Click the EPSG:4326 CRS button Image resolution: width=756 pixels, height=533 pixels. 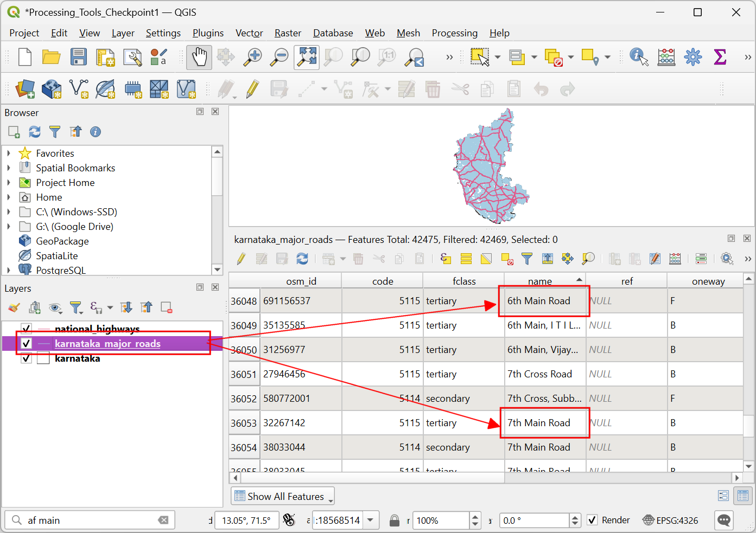(x=670, y=520)
